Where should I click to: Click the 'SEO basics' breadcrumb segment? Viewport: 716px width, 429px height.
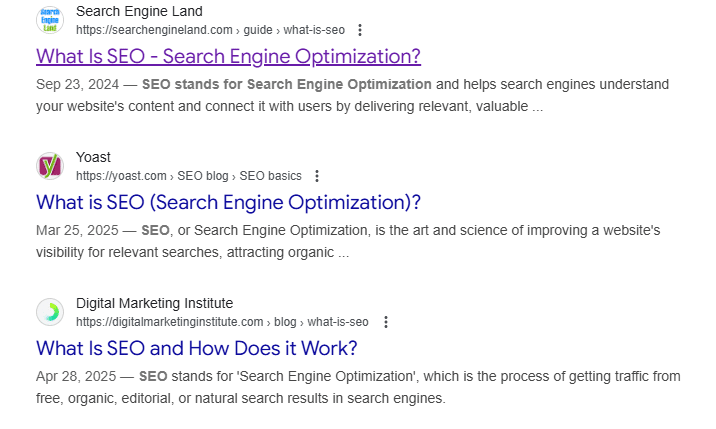[270, 176]
